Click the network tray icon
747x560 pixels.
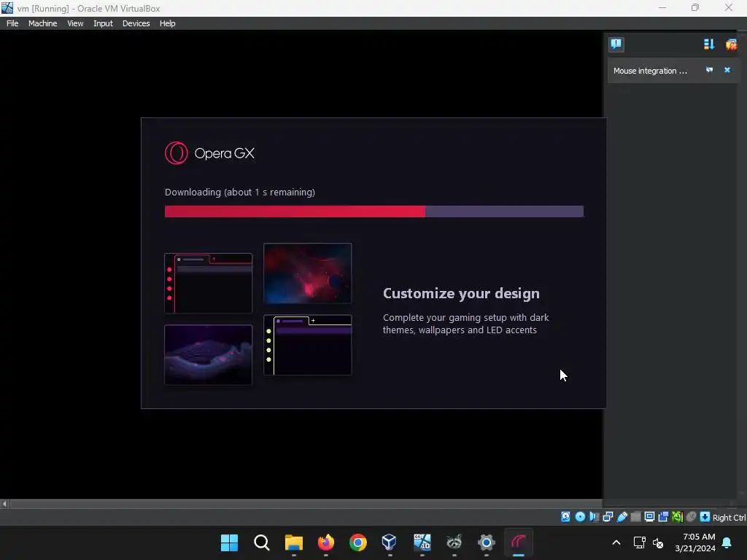click(x=639, y=542)
